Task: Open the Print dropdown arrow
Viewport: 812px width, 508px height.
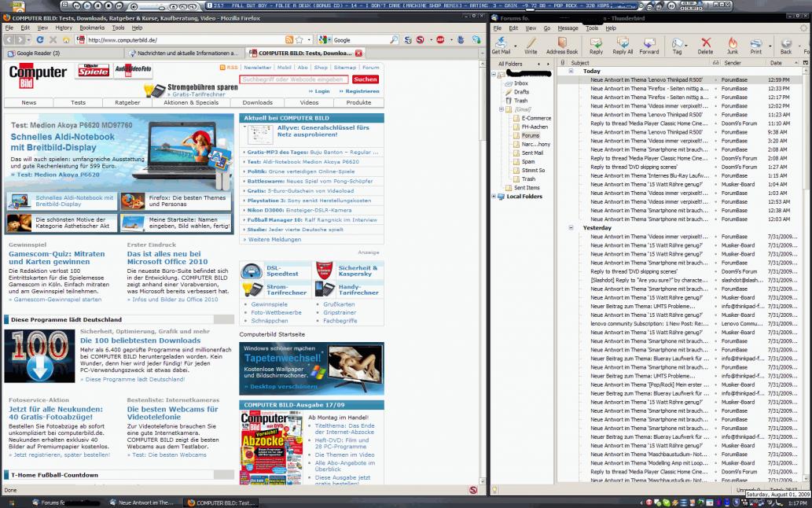Action: tap(770, 46)
